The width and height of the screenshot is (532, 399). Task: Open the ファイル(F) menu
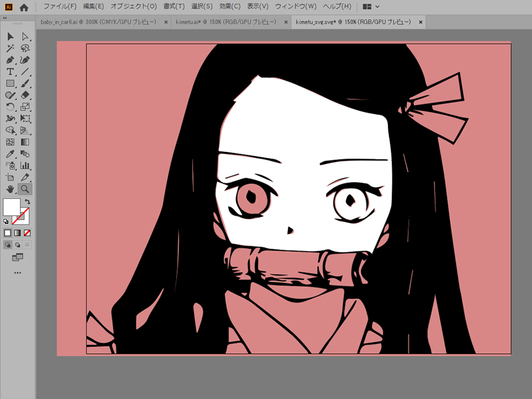60,7
